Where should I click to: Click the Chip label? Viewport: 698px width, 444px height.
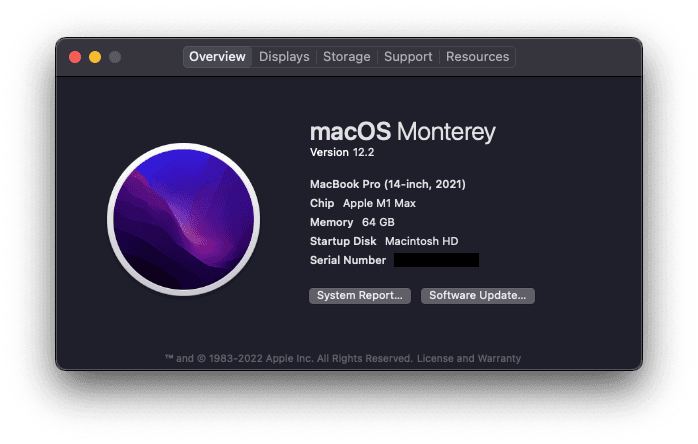(x=322, y=204)
